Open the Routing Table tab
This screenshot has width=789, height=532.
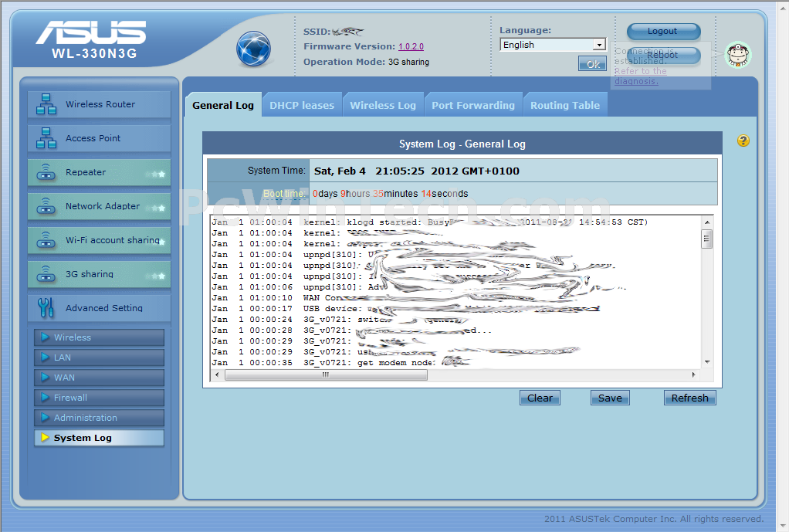565,105
